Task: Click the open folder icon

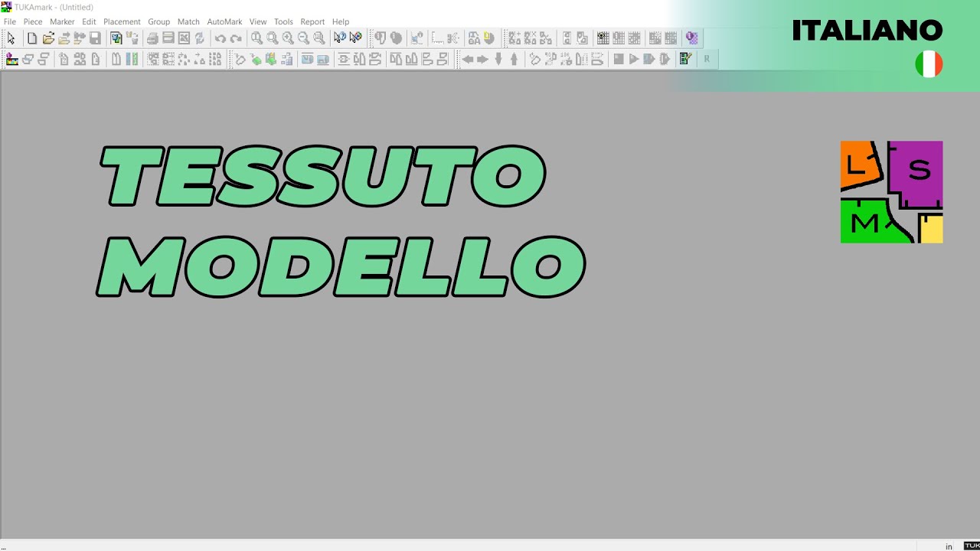Action: 48,38
